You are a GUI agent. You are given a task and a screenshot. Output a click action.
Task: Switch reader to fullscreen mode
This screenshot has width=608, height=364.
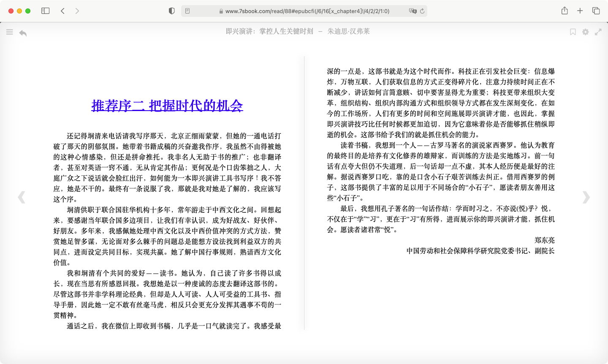pos(598,32)
